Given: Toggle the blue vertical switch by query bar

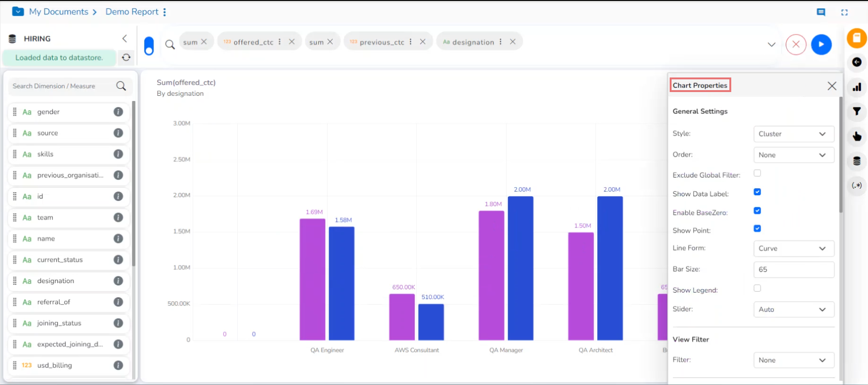Looking at the screenshot, I should (149, 46).
